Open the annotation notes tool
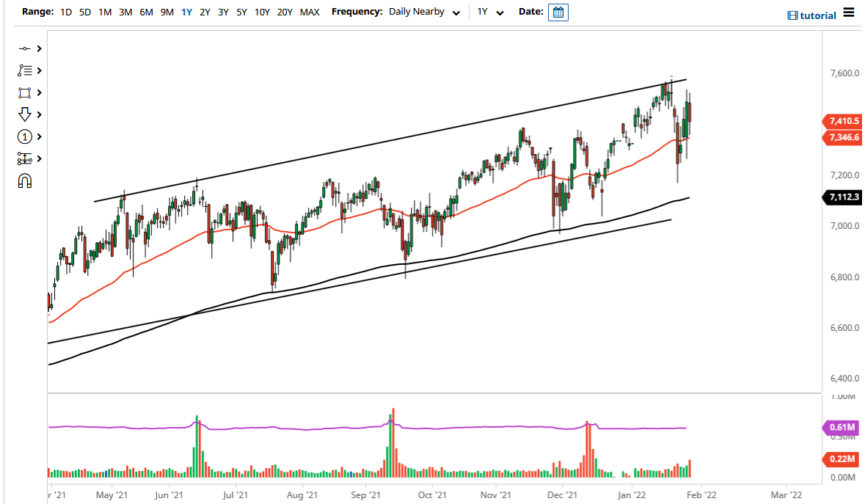This screenshot has height=504, width=865. (x=25, y=70)
